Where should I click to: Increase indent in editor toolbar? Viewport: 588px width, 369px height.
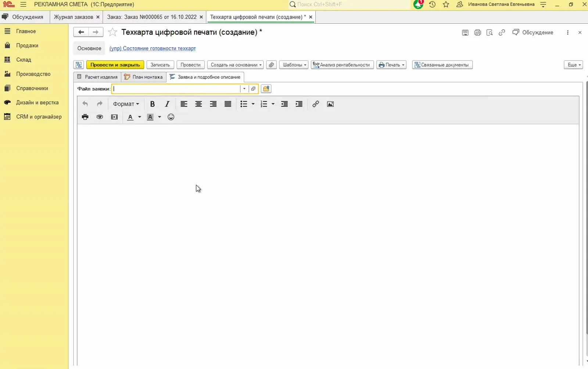pyautogui.click(x=299, y=104)
